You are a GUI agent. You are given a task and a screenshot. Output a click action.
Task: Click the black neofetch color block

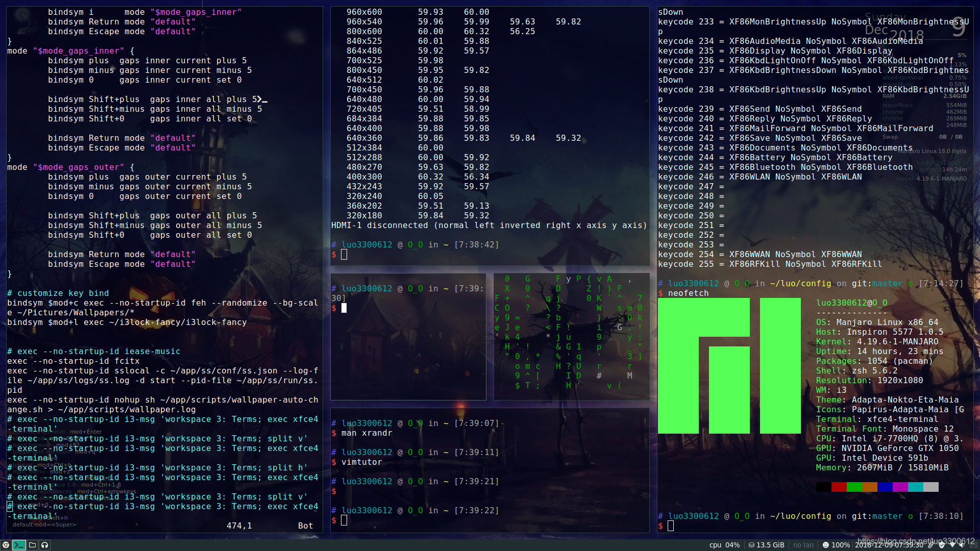click(824, 487)
